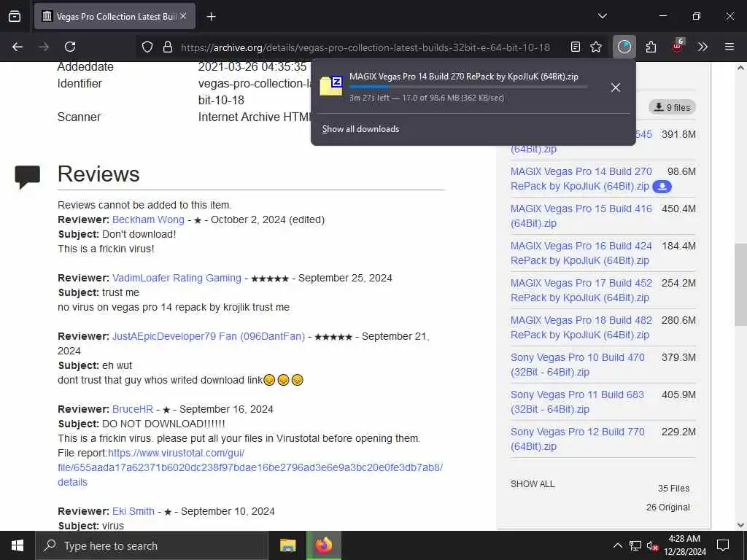Open the Extensions puzzle-piece icon

(x=651, y=47)
